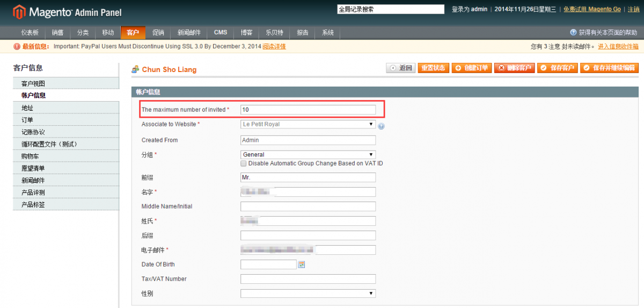Viewport: 644px width, 308px height.
Task: Switch to the 订单 sidebar tab
Action: 27,120
